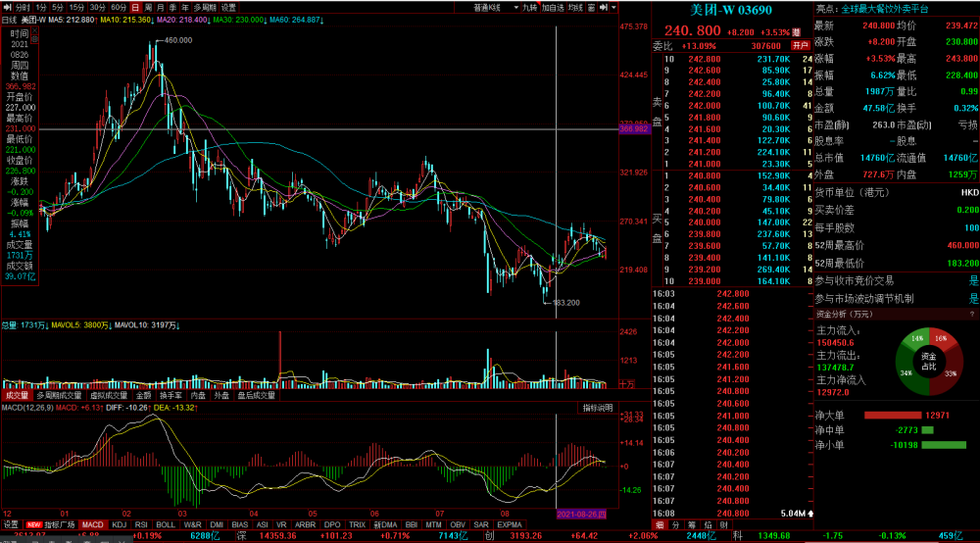
Task: Toggle the 均线 moving averages button
Action: [575, 8]
